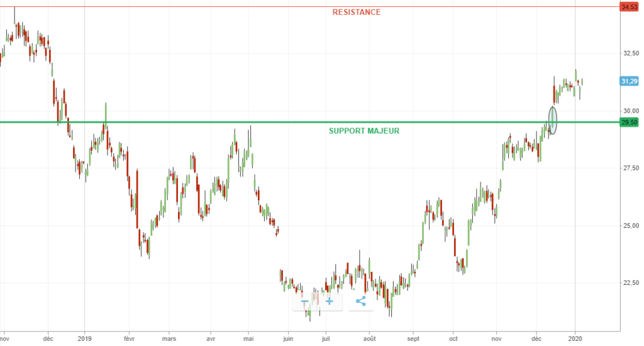Click the mars date axis label
The height and width of the screenshot is (346, 644).
point(169,339)
